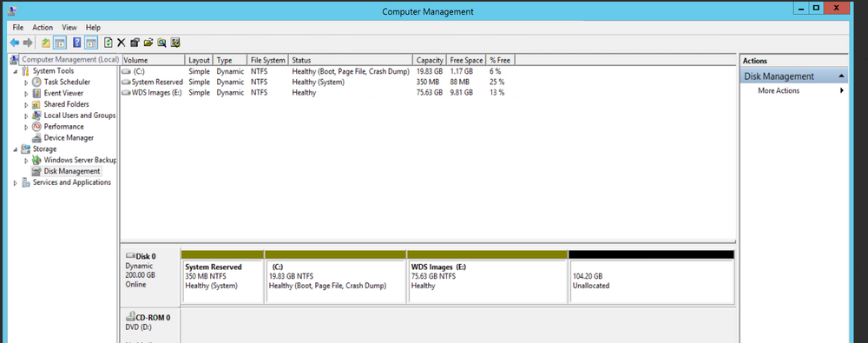The width and height of the screenshot is (868, 343).
Task: Sort by the Volume column header
Action: pos(153,60)
